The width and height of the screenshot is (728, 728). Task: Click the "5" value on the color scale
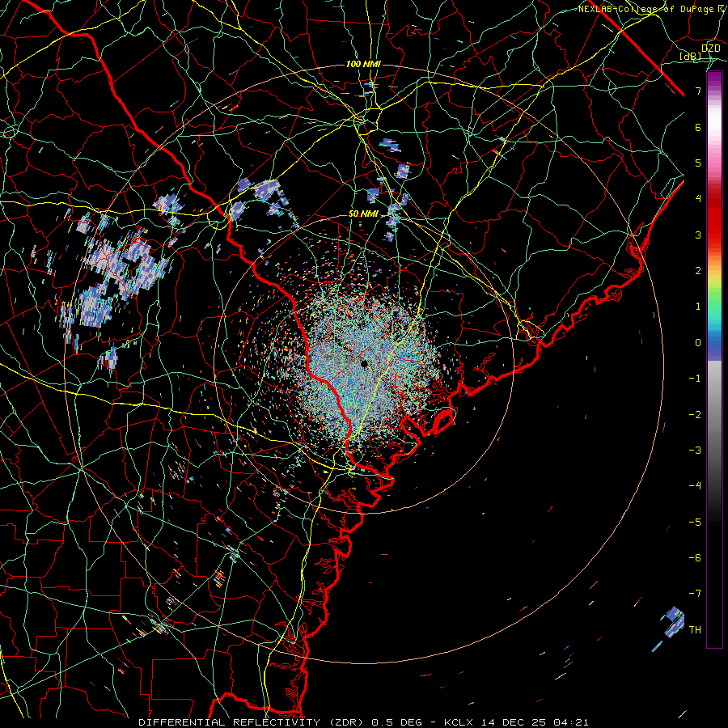(698, 163)
